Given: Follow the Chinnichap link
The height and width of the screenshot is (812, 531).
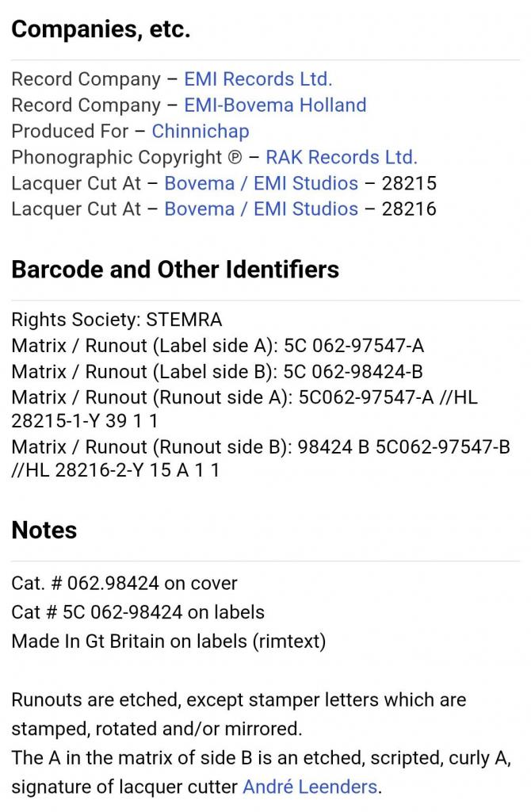Looking at the screenshot, I should (x=201, y=131).
